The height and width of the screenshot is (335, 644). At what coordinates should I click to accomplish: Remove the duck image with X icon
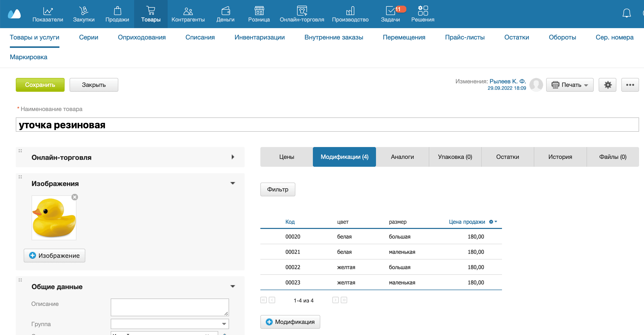(74, 197)
